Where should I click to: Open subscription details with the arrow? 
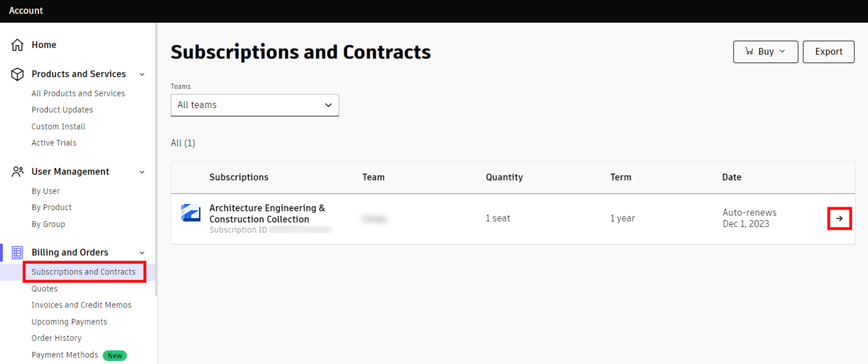click(839, 219)
